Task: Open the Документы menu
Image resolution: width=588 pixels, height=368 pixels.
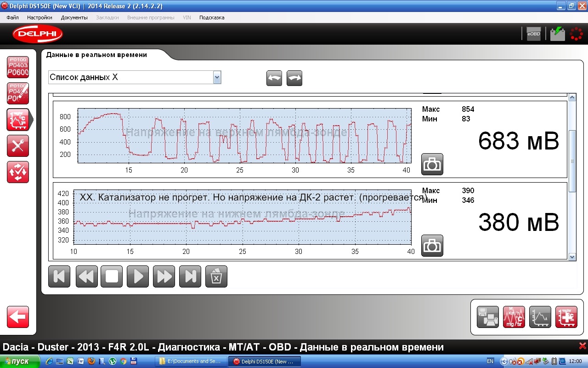Action: (x=74, y=17)
